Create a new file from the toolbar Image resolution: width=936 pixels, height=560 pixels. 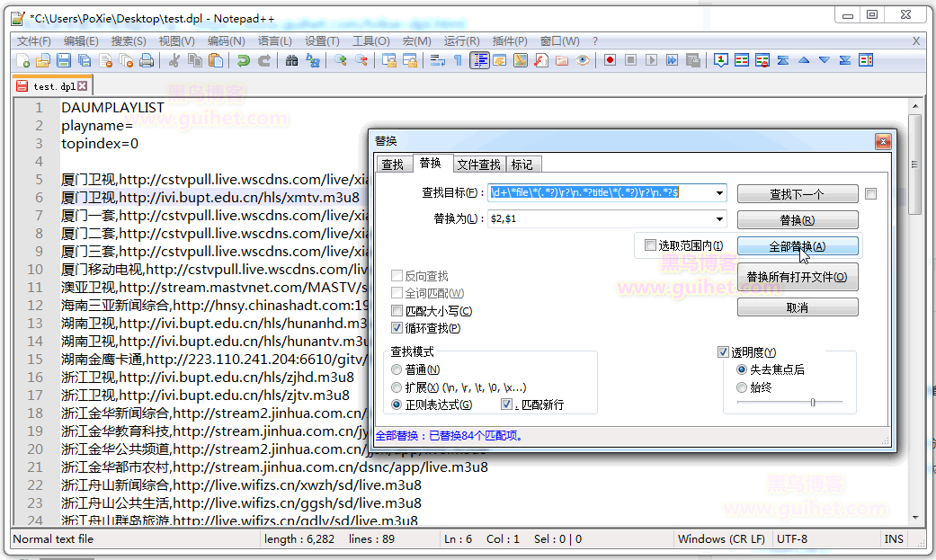tap(22, 60)
